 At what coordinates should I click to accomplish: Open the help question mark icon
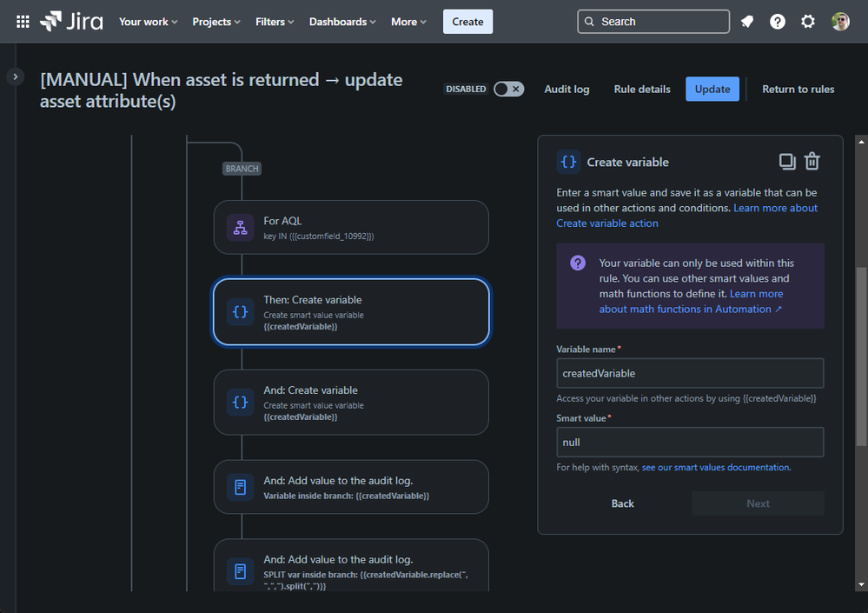point(778,22)
